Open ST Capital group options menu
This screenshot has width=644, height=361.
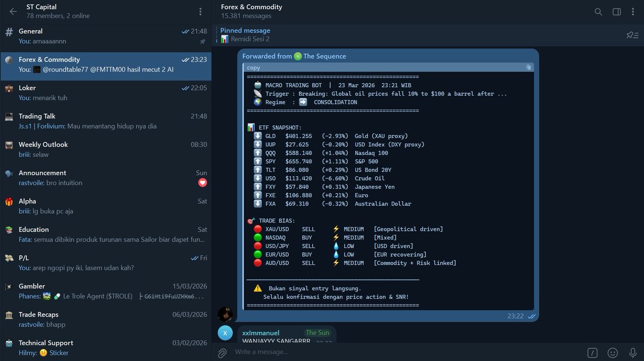pos(200,11)
